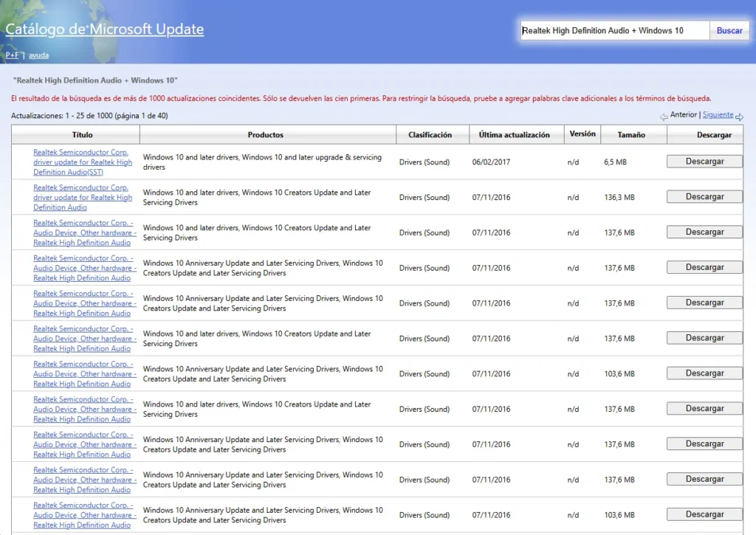Click Drivers (Sound) in the 136,3 MB row

(425, 197)
